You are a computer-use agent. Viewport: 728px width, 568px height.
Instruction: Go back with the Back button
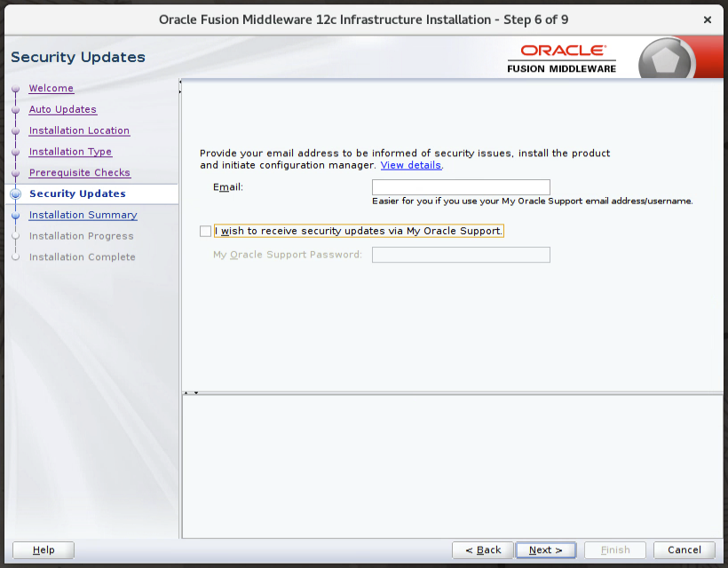click(x=483, y=550)
